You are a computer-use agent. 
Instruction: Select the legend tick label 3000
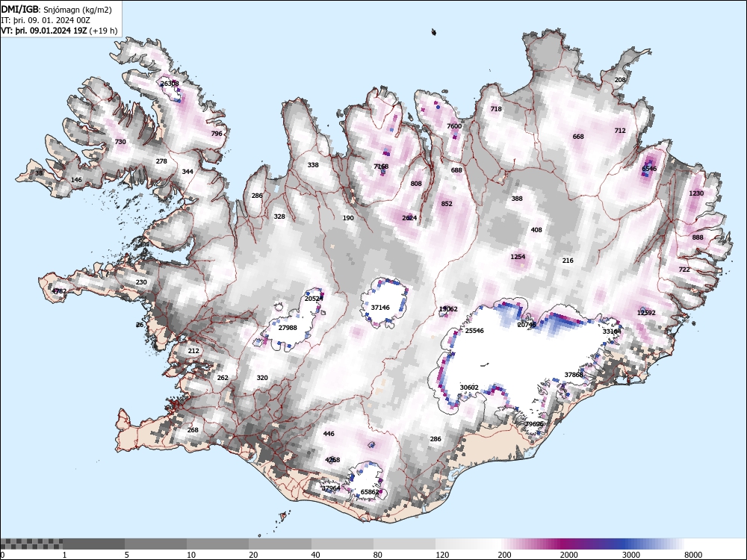click(631, 555)
